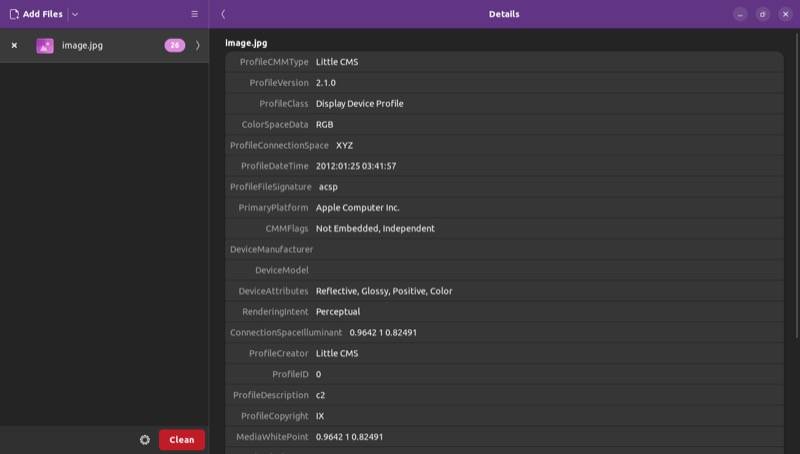
Task: Open the dropdown arrow next to Add Files
Action: tap(75, 14)
